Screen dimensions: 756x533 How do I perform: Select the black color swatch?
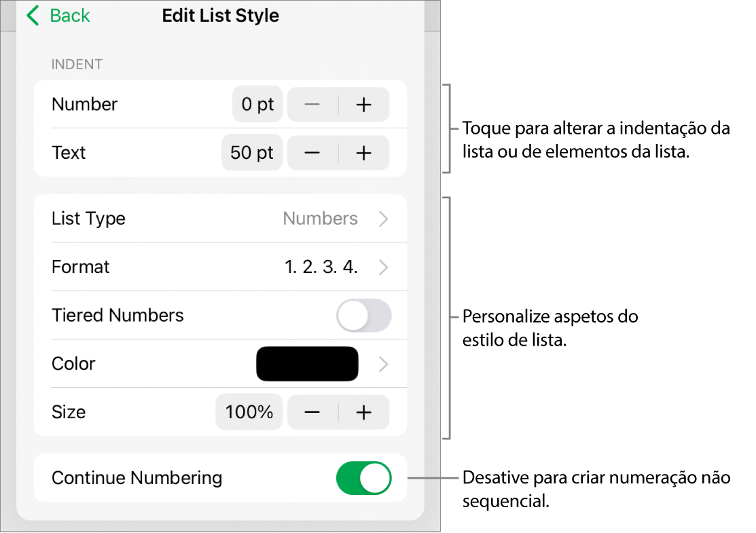coord(307,364)
